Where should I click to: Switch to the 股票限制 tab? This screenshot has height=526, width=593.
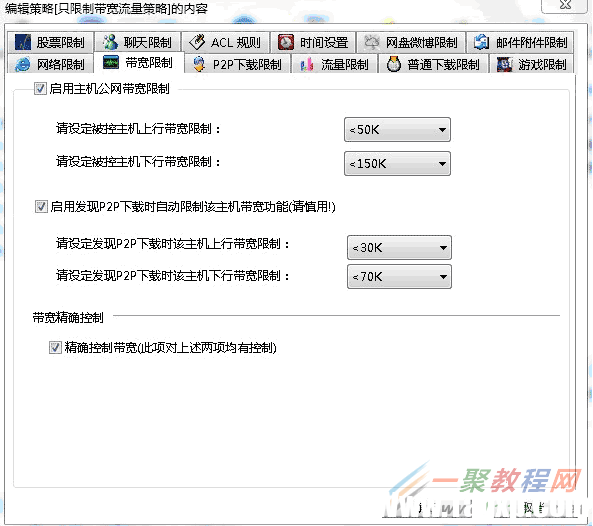point(50,42)
